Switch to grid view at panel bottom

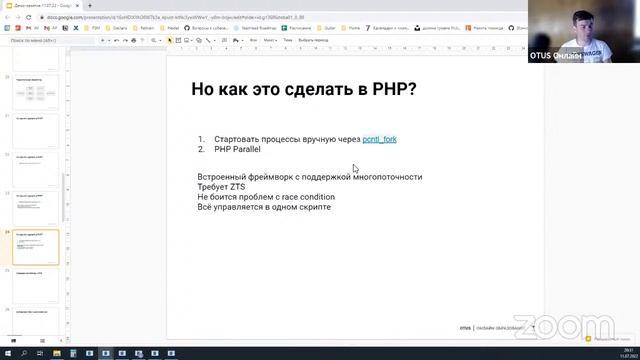pos(42,340)
